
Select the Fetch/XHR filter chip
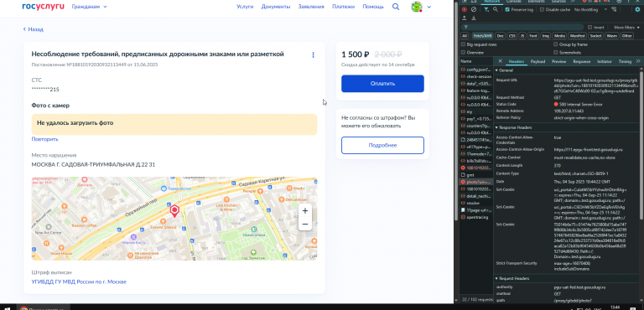click(x=483, y=36)
